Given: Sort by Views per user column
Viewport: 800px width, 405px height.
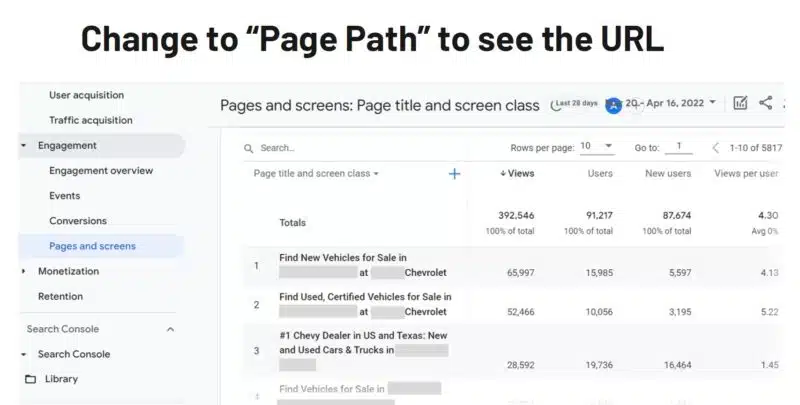Looking at the screenshot, I should point(746,173).
